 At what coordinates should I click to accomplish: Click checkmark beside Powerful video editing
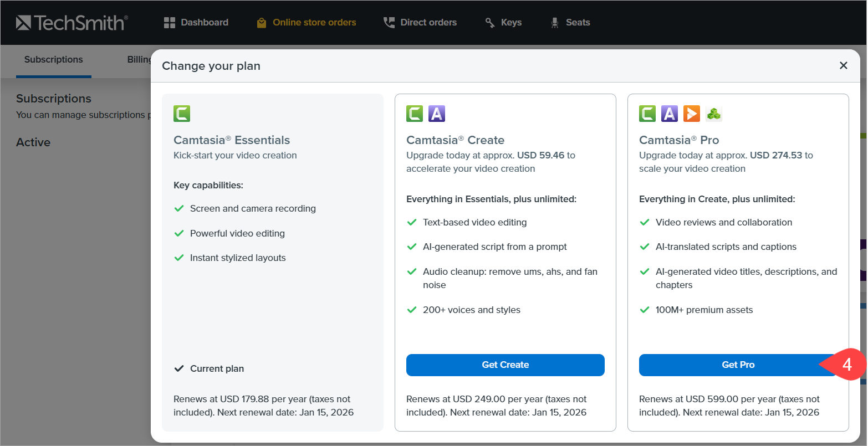179,233
